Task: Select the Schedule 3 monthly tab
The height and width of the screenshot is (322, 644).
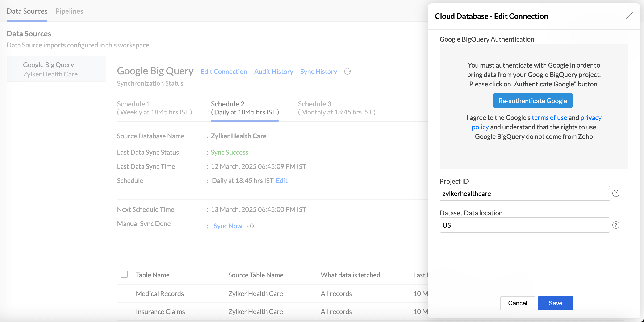Action: [336, 108]
